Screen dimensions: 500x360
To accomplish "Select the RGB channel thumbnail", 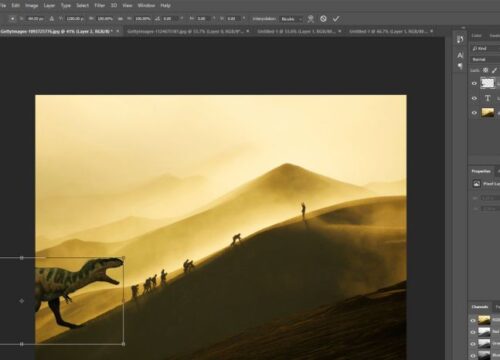I will (x=484, y=320).
